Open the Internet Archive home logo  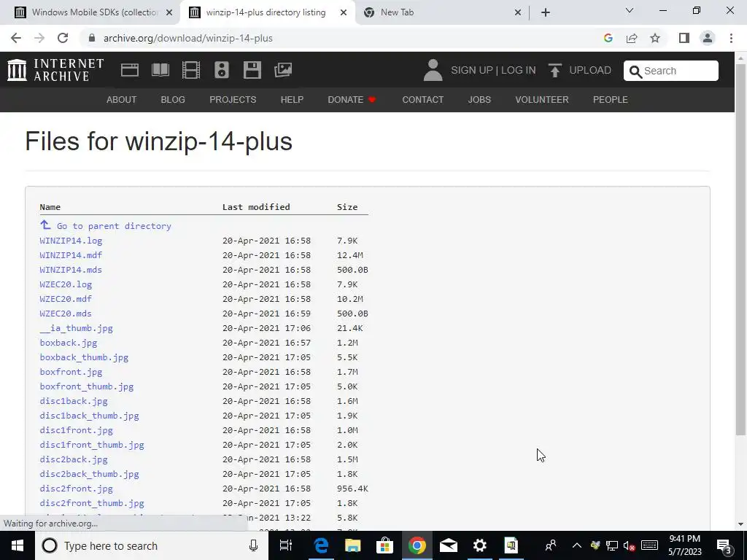pos(55,70)
